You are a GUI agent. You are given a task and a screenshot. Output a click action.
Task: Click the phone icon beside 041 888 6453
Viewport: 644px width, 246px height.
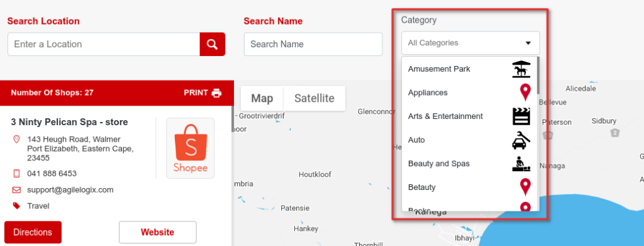pyautogui.click(x=17, y=173)
